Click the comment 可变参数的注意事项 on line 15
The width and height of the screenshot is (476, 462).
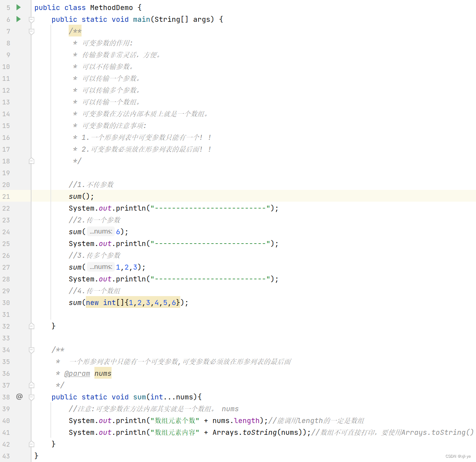(114, 126)
